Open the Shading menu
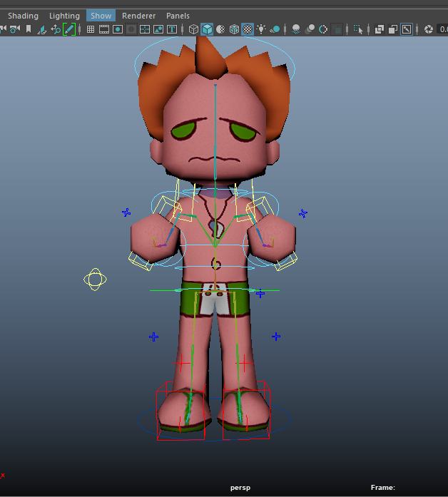Viewport: 448px width, 497px height. click(23, 16)
